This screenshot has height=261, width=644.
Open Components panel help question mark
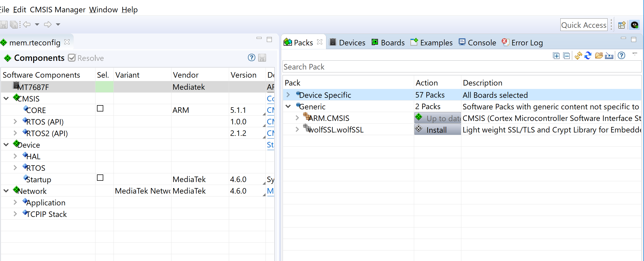(x=251, y=58)
